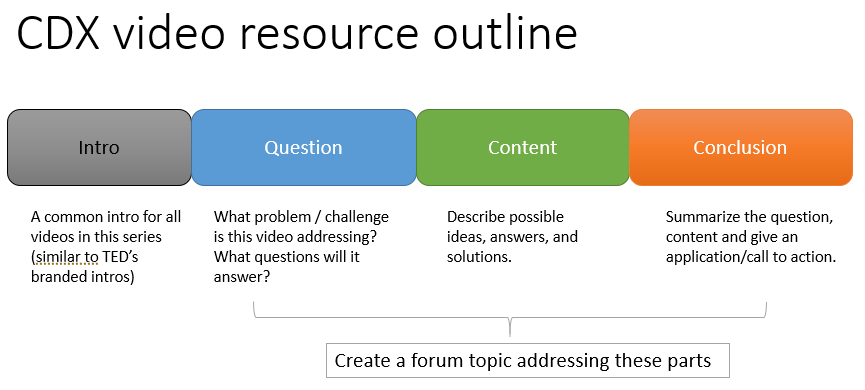
Task: Click the word 'Content' in green box
Action: click(522, 147)
